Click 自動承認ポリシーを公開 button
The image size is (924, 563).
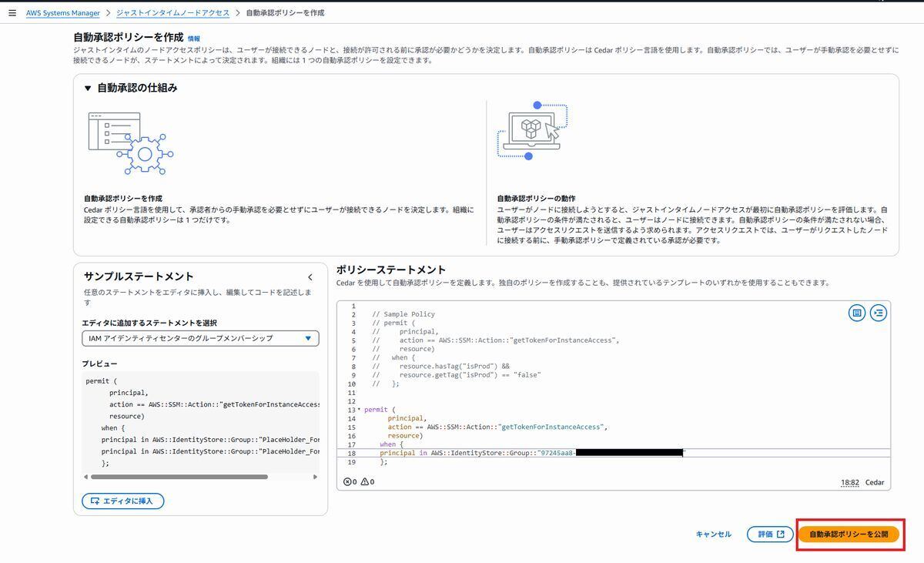(849, 534)
